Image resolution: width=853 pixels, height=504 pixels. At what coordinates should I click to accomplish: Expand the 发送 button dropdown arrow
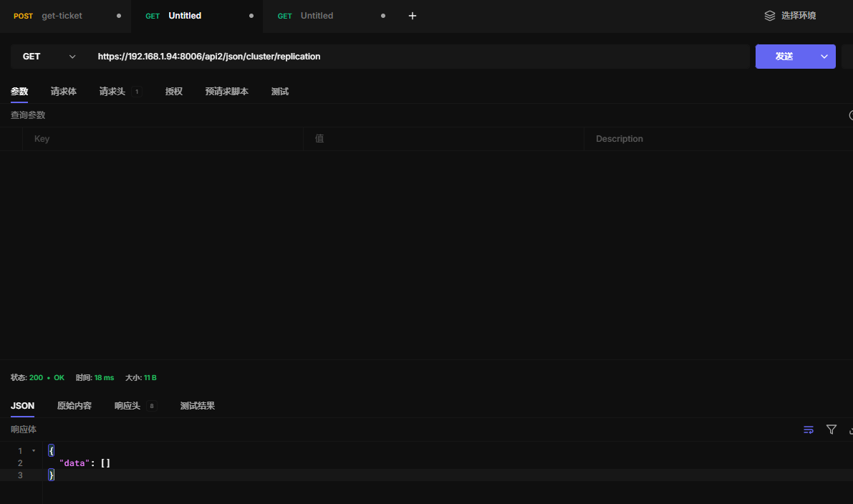click(x=824, y=57)
